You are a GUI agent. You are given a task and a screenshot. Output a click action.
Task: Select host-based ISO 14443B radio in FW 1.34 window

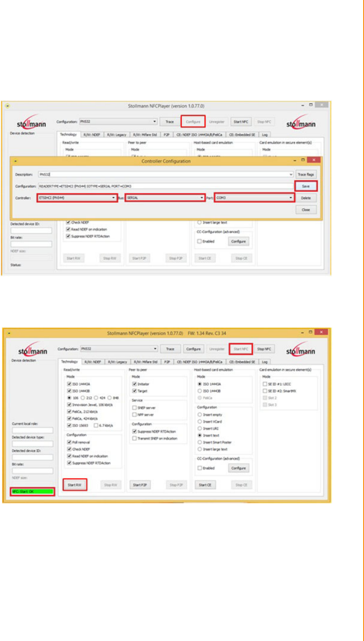tap(200, 391)
